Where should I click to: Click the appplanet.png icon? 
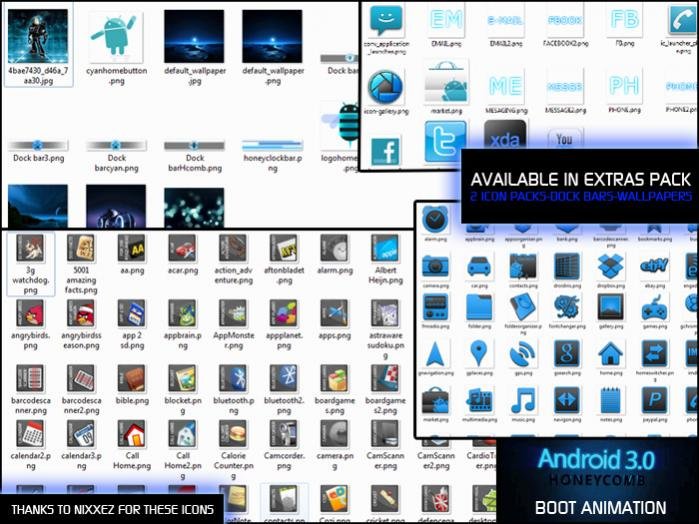point(284,313)
